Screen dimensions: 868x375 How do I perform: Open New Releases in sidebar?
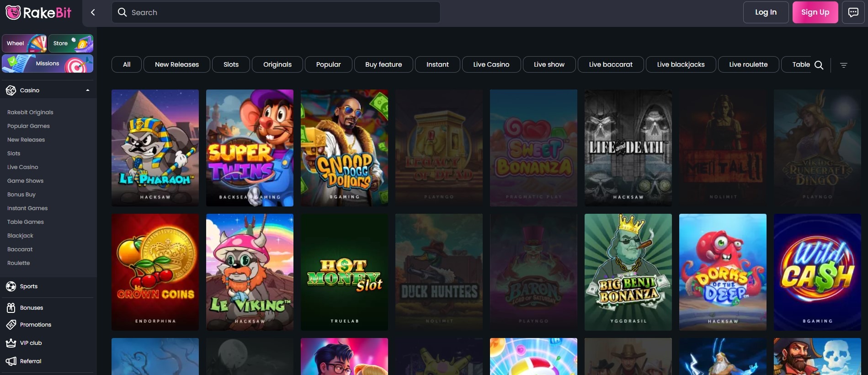pyautogui.click(x=26, y=140)
